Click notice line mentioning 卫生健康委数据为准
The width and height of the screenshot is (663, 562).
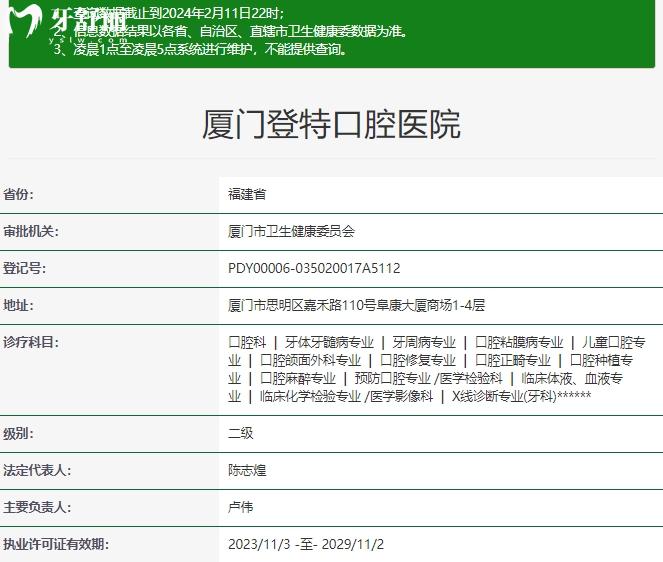click(x=231, y=31)
